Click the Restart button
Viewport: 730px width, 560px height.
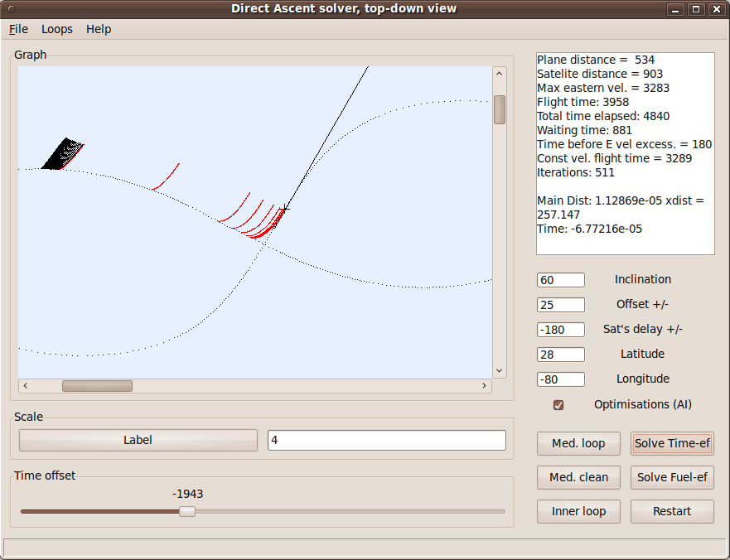click(x=671, y=511)
